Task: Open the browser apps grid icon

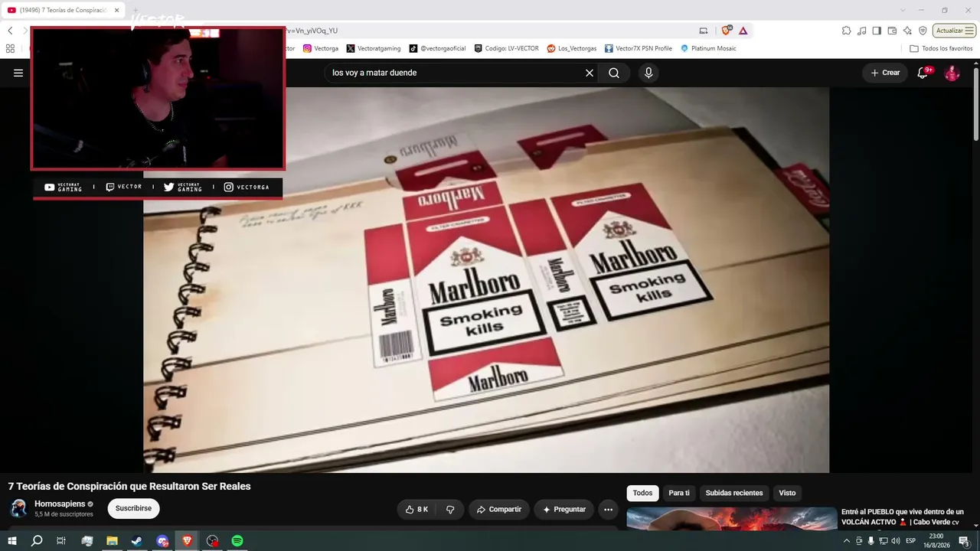Action: pyautogui.click(x=10, y=48)
